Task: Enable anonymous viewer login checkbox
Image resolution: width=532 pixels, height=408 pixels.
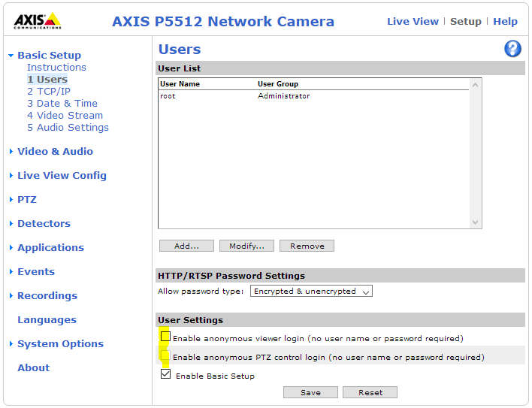Action: pos(165,337)
